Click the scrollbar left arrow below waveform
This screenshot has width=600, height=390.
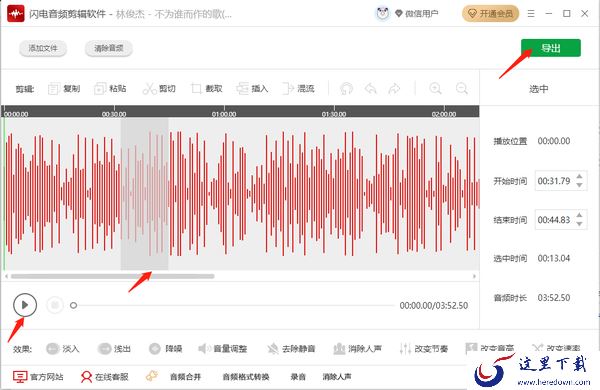click(x=6, y=276)
